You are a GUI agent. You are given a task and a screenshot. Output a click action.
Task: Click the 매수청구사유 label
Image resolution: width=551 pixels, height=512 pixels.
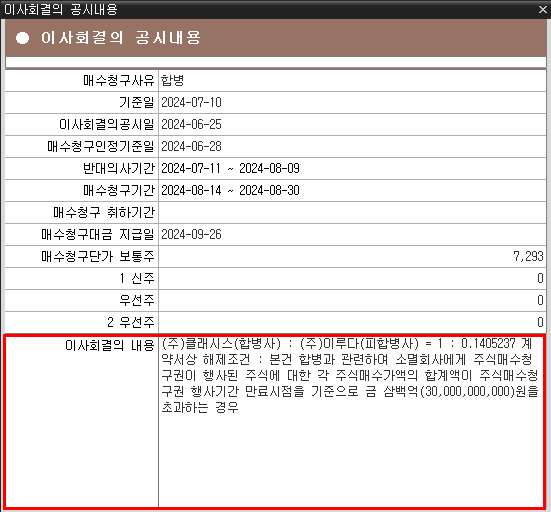click(119, 80)
